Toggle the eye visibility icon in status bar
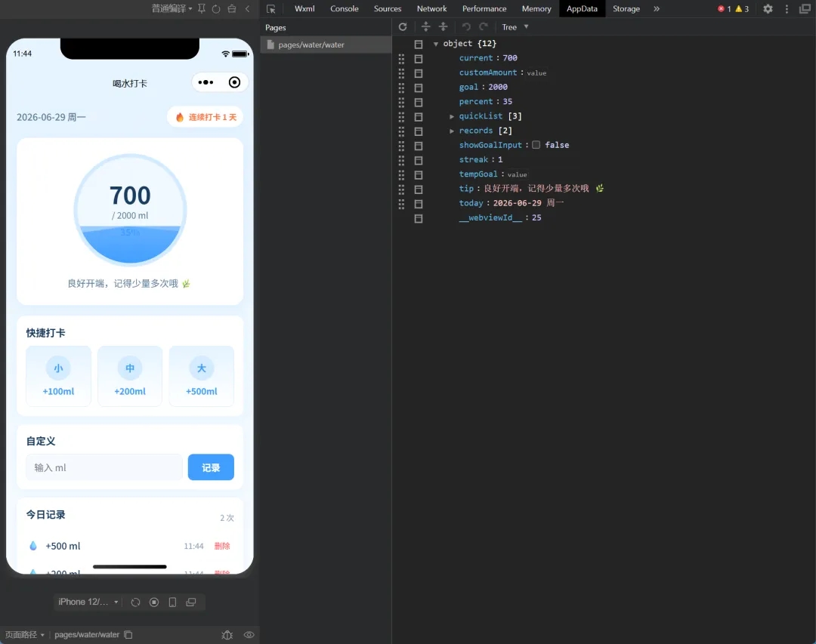 coord(249,635)
